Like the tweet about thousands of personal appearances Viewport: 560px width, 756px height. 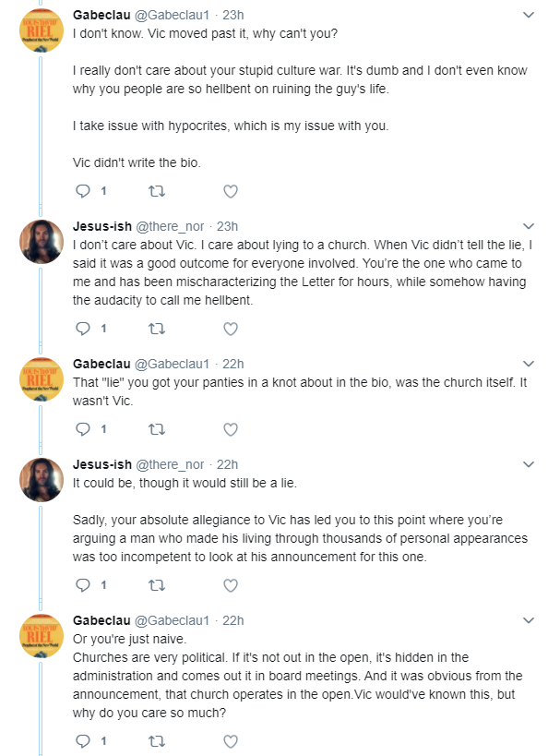point(231,585)
